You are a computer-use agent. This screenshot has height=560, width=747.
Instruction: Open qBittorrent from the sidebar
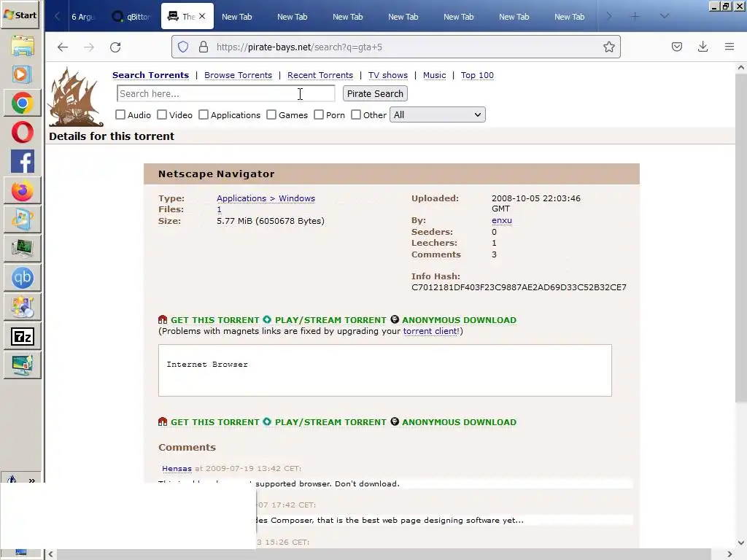coord(23,278)
